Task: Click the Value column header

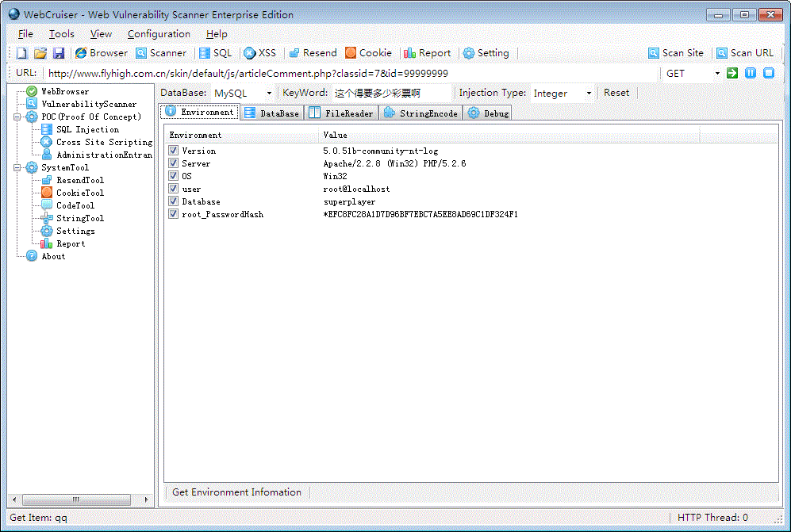Action: pyautogui.click(x=509, y=135)
